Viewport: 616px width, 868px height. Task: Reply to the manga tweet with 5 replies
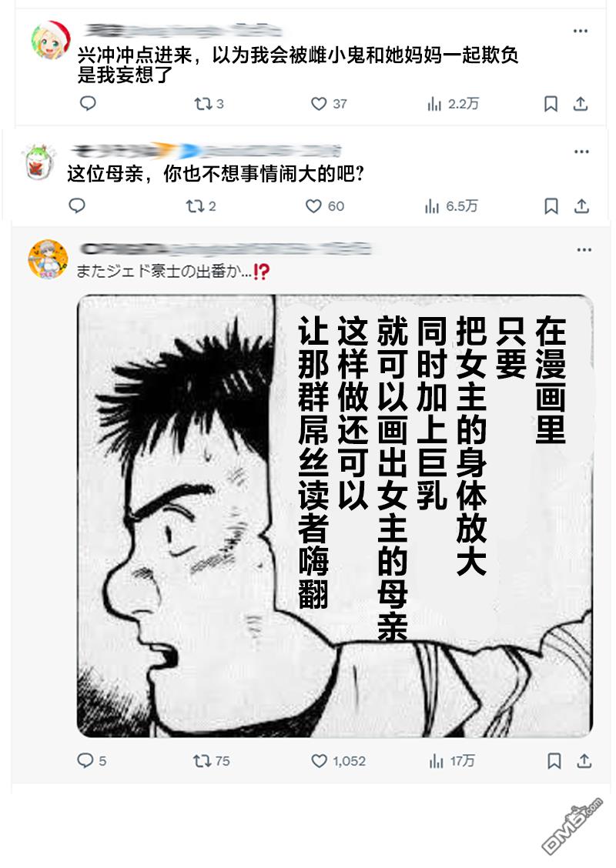[92, 760]
